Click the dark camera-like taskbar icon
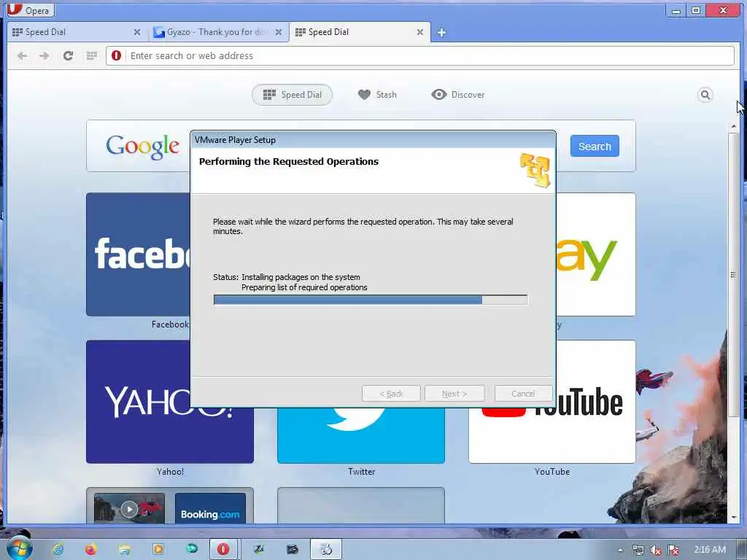Screen dimensions: 747x560 tap(292, 550)
